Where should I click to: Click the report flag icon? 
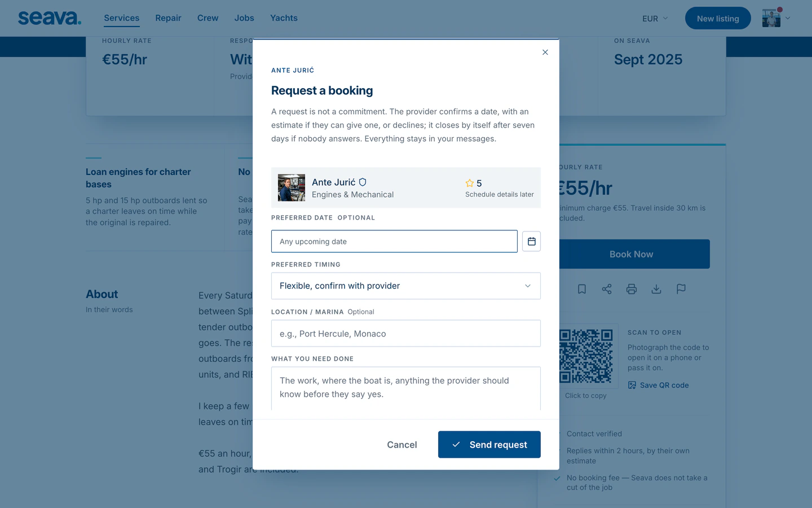pos(681,289)
